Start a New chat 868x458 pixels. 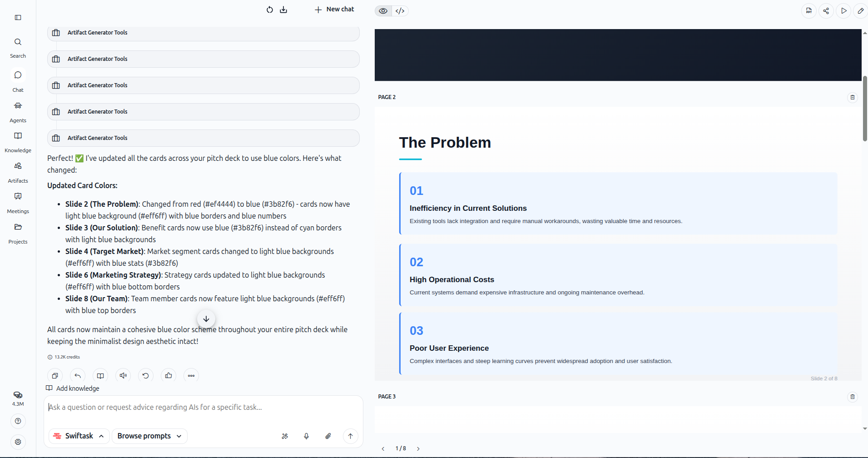click(334, 9)
